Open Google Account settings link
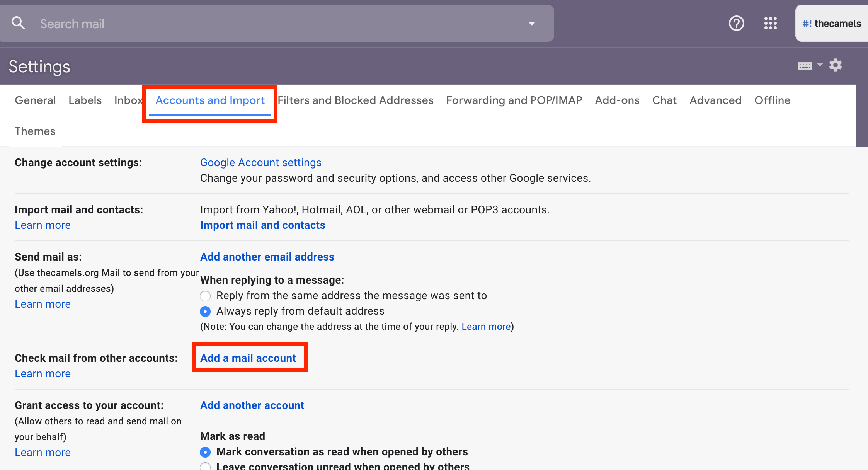Viewport: 868px width, 470px height. coord(261,162)
